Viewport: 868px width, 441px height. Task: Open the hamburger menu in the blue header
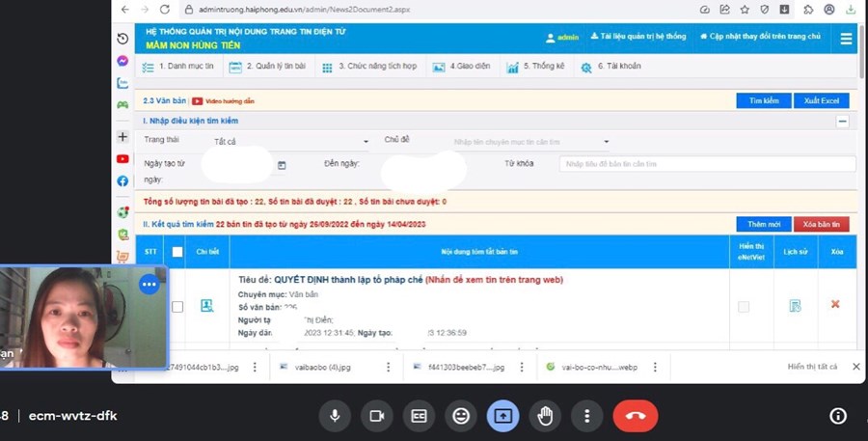click(846, 39)
